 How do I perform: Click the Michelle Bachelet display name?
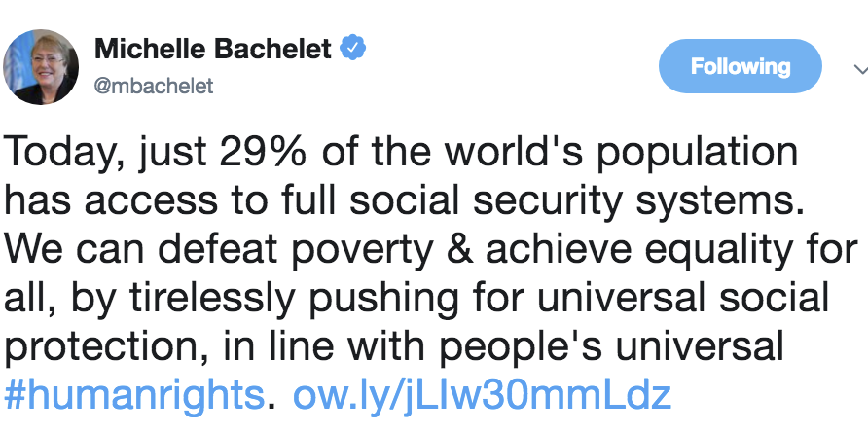pyautogui.click(x=214, y=48)
